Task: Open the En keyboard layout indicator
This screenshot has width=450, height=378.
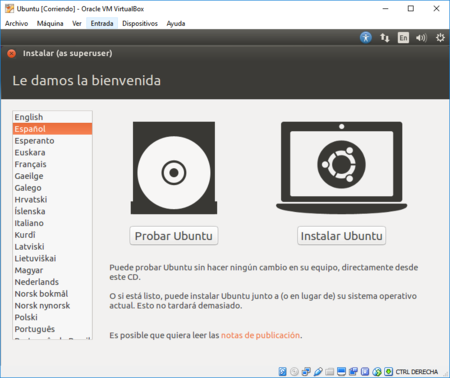Action: 403,38
